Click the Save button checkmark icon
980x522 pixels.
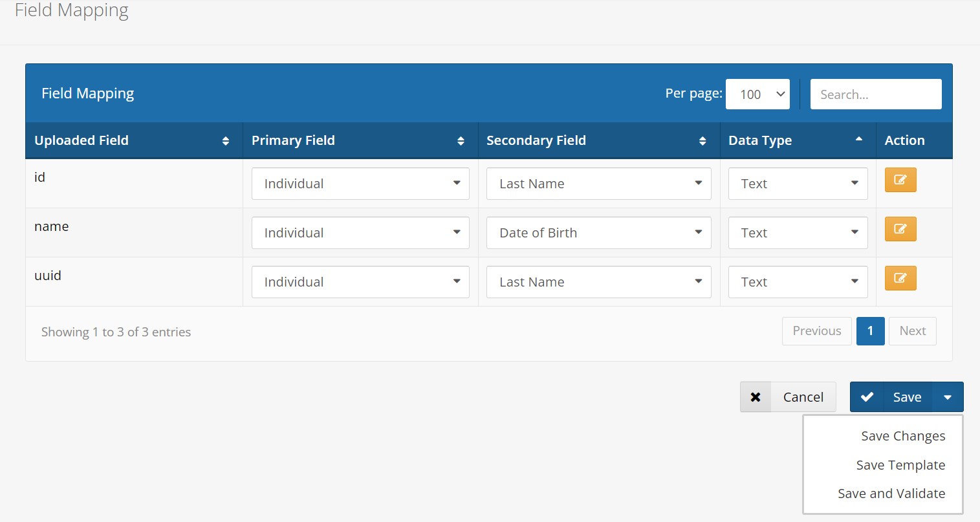click(x=867, y=397)
